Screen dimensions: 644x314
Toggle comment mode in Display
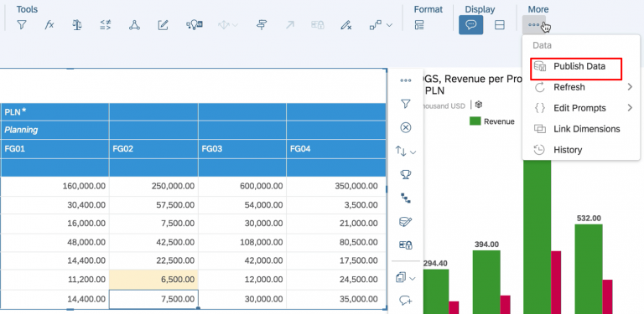pyautogui.click(x=471, y=25)
